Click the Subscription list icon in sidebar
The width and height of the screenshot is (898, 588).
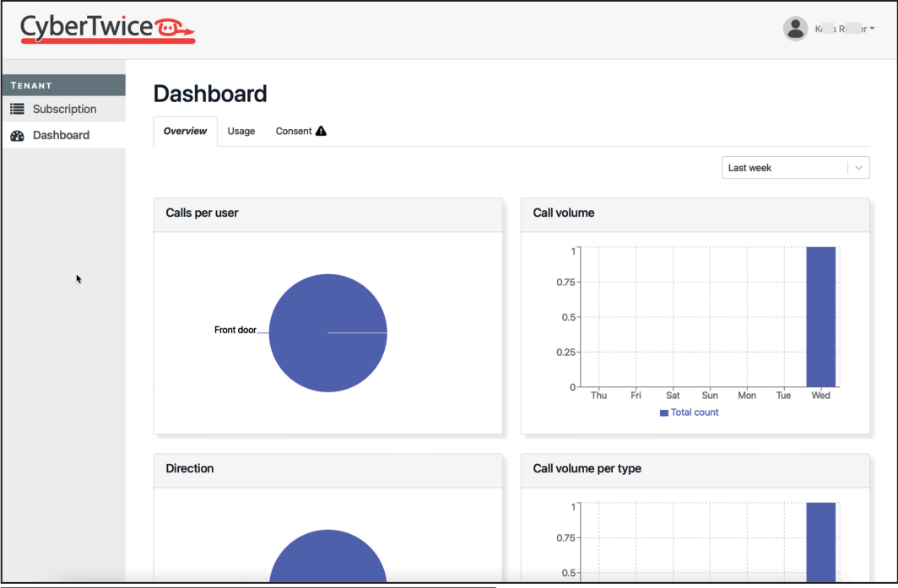coord(19,109)
